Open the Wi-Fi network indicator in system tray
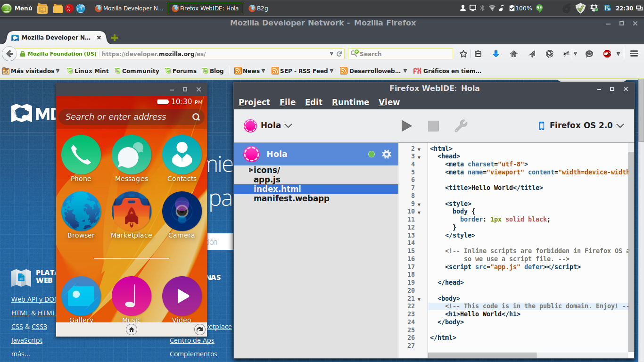 point(492,8)
